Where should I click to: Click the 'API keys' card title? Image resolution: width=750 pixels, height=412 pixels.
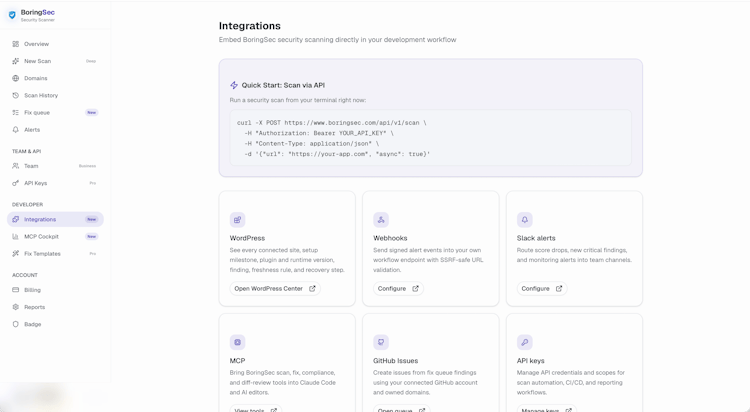point(530,361)
